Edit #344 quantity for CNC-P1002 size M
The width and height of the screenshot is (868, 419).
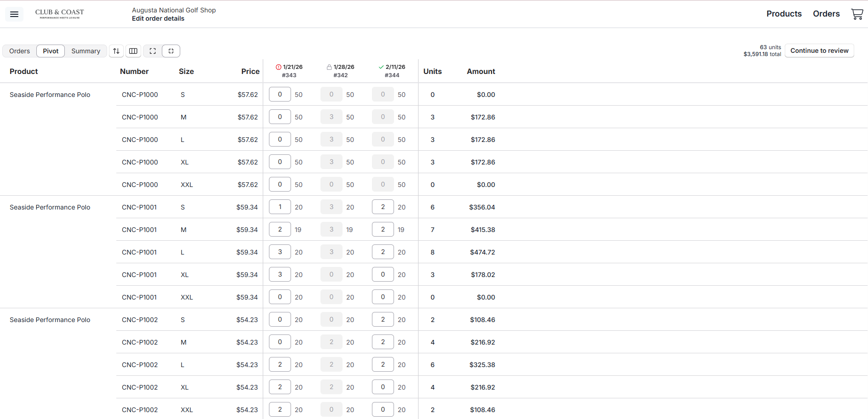point(383,342)
